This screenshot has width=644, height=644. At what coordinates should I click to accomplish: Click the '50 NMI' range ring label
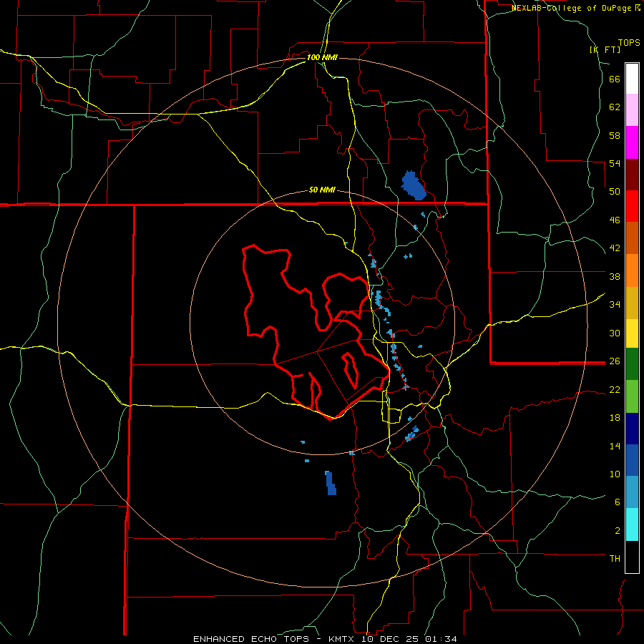[x=322, y=190]
